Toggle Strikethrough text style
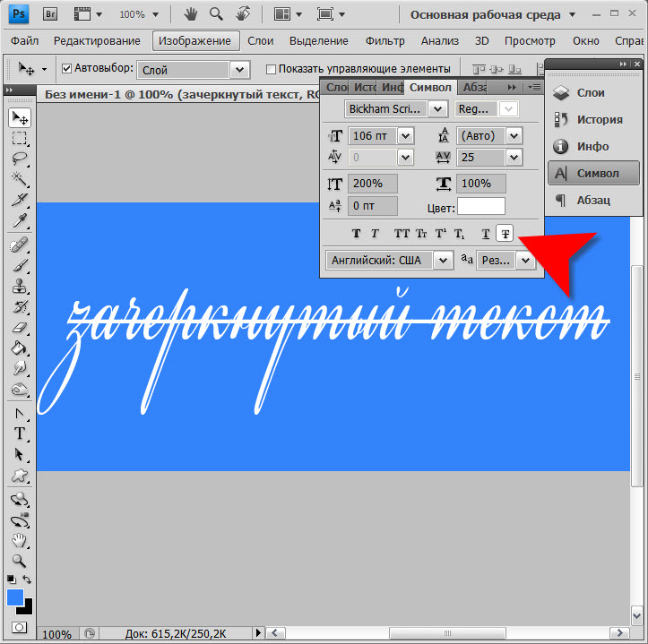This screenshot has height=644, width=648. tap(505, 234)
